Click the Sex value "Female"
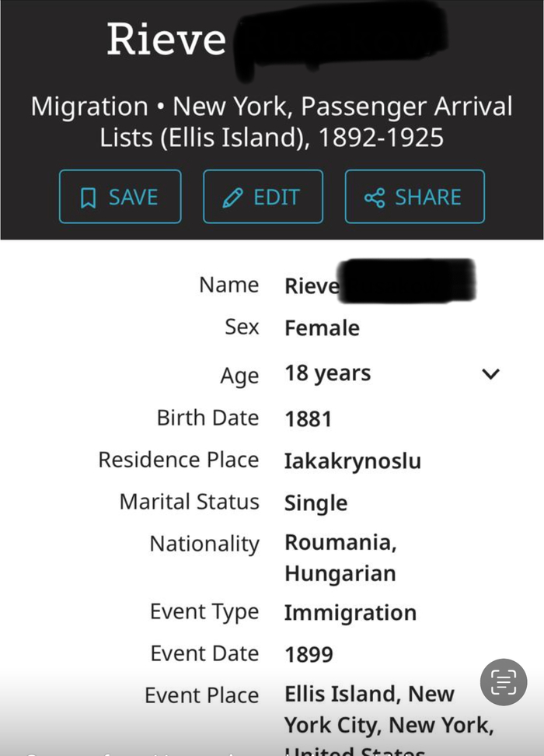 (322, 328)
